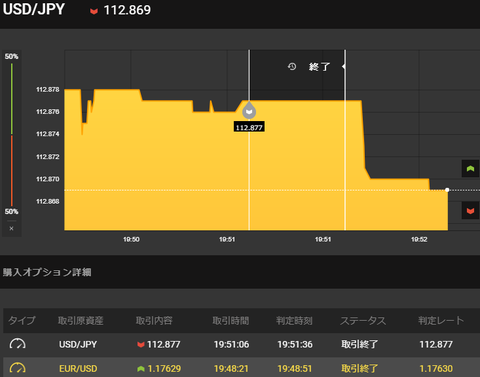The image size is (480, 377).
Task: Click the 取引終了 status in EUR/USD row
Action: [360, 369]
